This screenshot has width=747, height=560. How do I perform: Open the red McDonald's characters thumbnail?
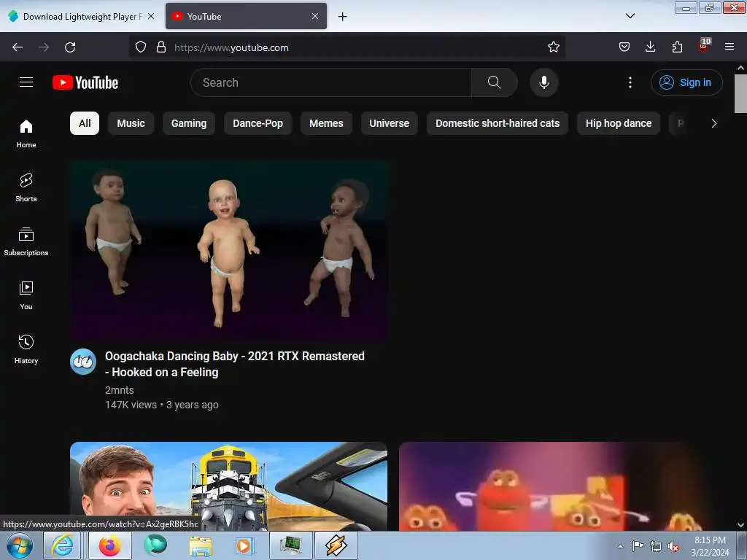557,486
